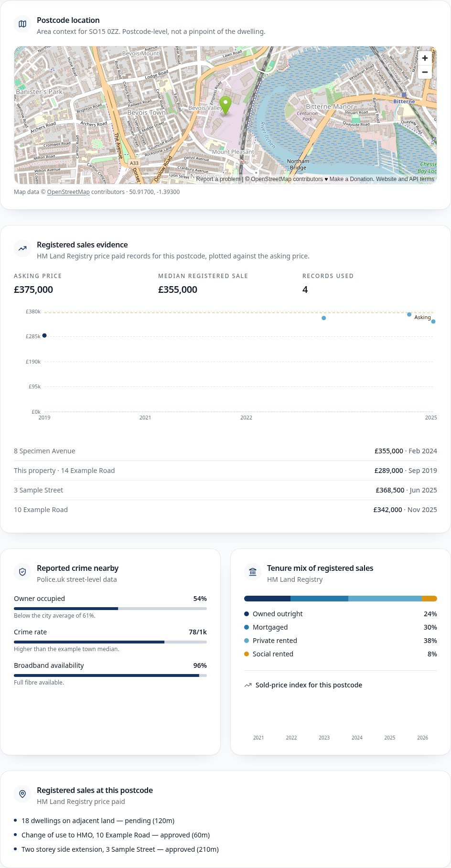Image resolution: width=451 pixels, height=868 pixels.
Task: Click Change of use to HMO item
Action: 116,835
